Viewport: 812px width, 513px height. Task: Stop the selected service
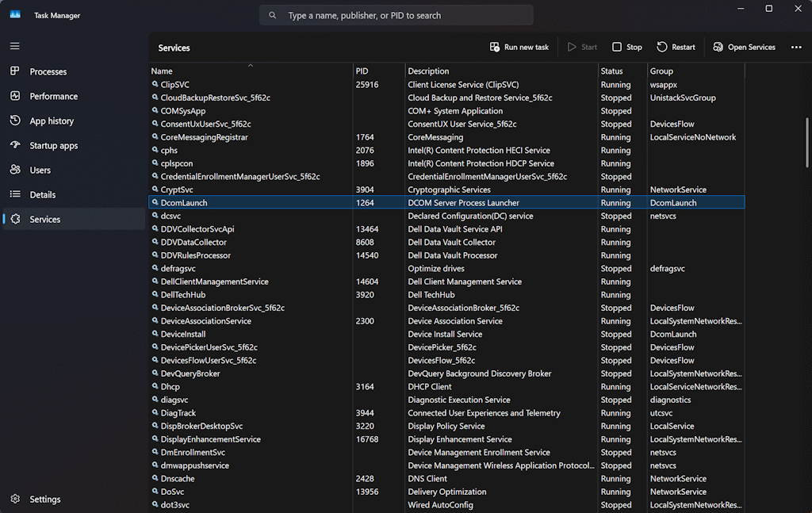click(626, 47)
